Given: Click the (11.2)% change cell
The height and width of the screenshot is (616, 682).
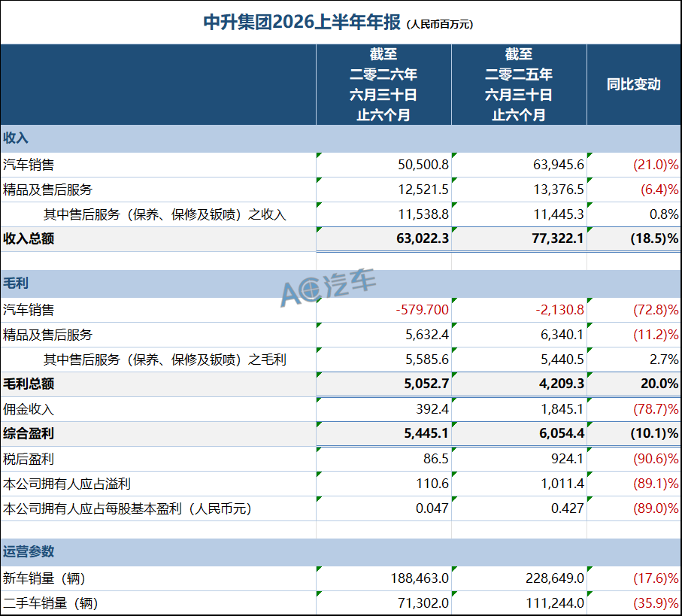Looking at the screenshot, I should [634, 335].
